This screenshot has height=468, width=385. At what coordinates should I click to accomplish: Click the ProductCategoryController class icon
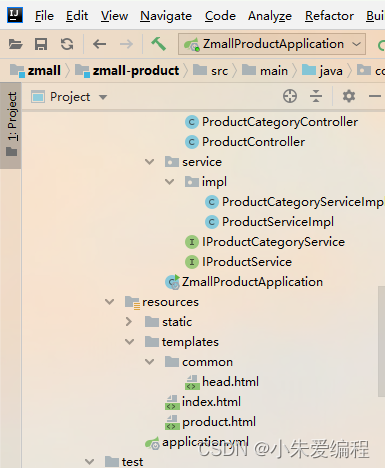click(x=192, y=122)
